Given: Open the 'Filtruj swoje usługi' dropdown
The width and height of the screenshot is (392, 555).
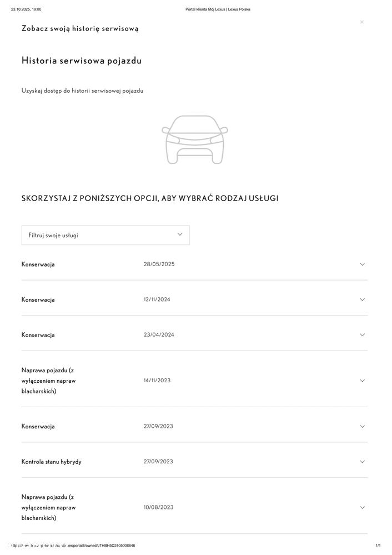Looking at the screenshot, I should pos(105,235).
